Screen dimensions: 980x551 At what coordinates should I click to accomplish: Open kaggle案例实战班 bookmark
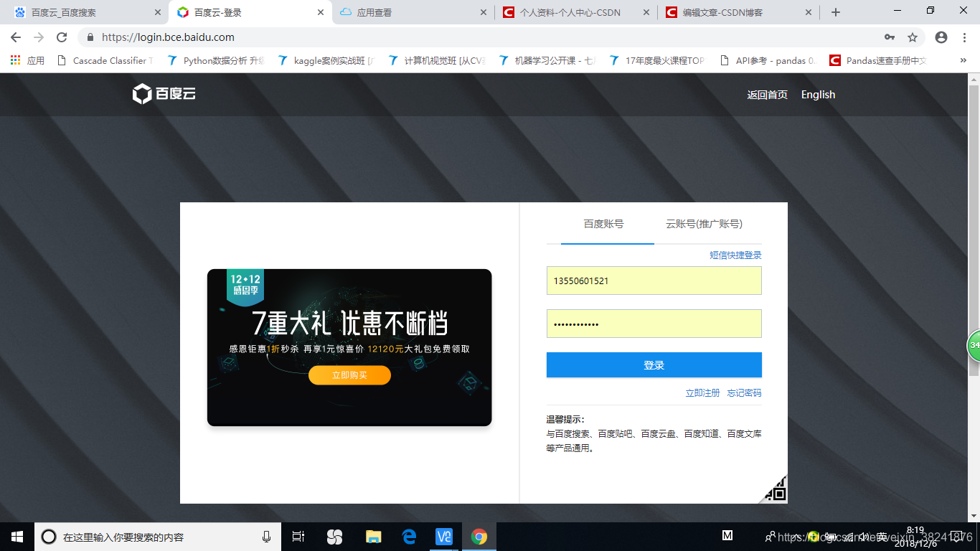coord(326,61)
